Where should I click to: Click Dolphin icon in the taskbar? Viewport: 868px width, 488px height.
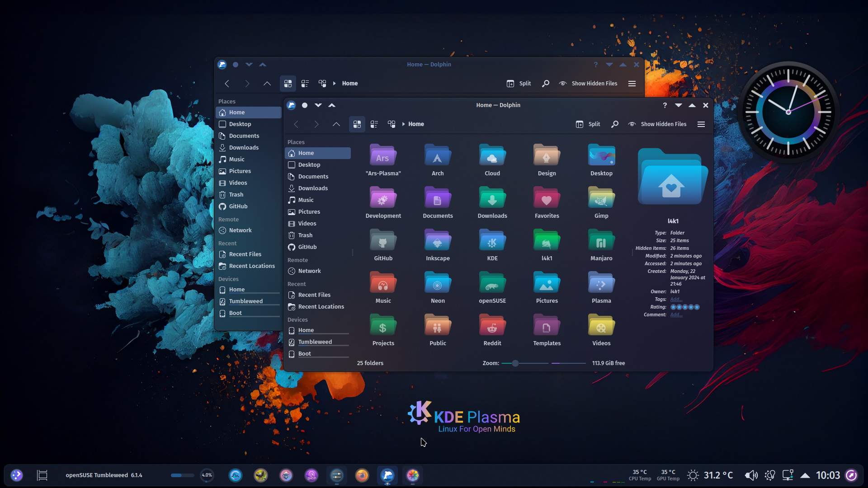click(387, 475)
